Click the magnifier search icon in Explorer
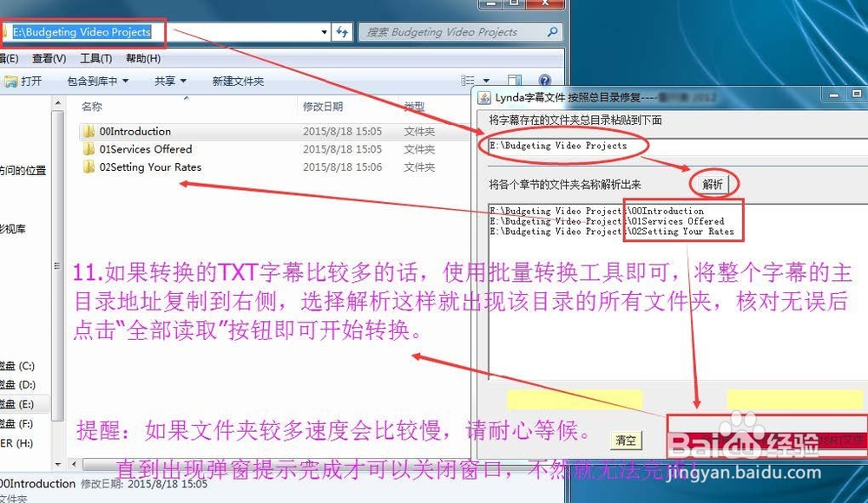Viewport: 868px width, 503px height. pyautogui.click(x=552, y=32)
